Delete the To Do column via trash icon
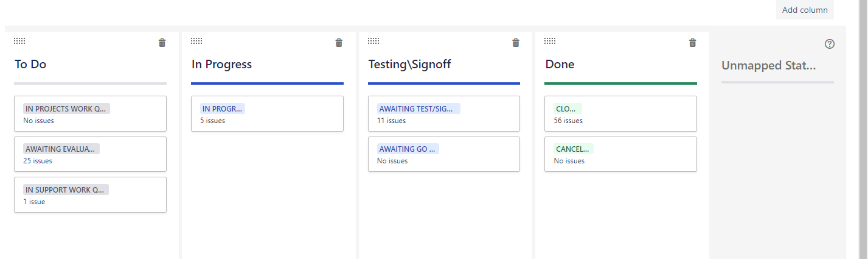The height and width of the screenshot is (259, 868). click(x=162, y=43)
